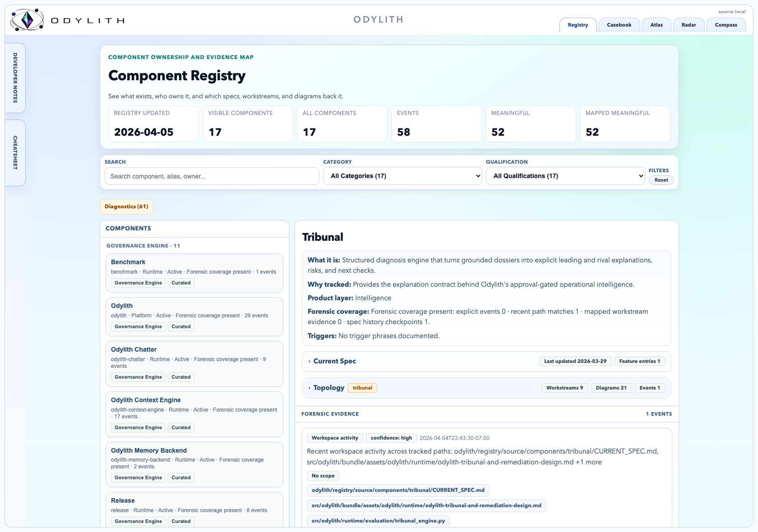This screenshot has height=532, width=758.
Task: Open the Cheatsheet side panel
Action: (x=15, y=153)
